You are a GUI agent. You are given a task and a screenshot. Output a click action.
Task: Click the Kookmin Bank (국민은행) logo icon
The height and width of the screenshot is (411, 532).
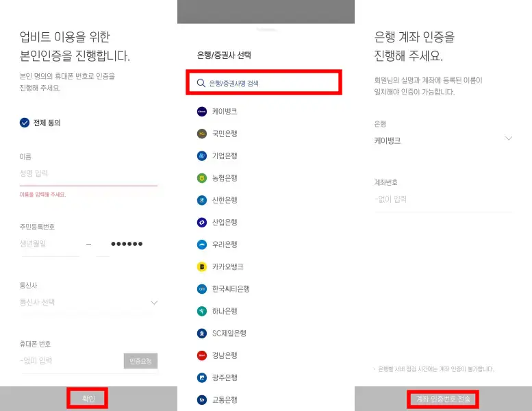(202, 134)
